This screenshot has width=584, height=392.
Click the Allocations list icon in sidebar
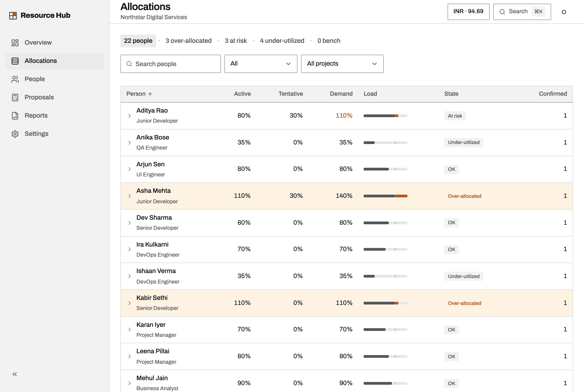pyautogui.click(x=15, y=61)
